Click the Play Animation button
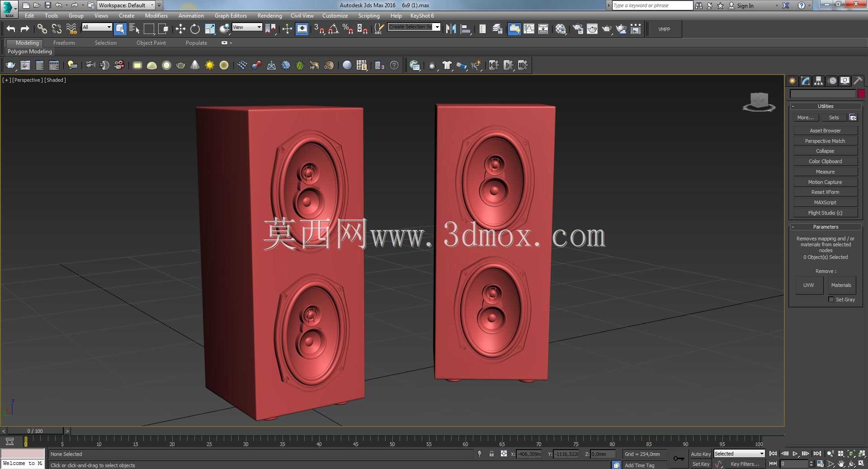 pyautogui.click(x=795, y=454)
